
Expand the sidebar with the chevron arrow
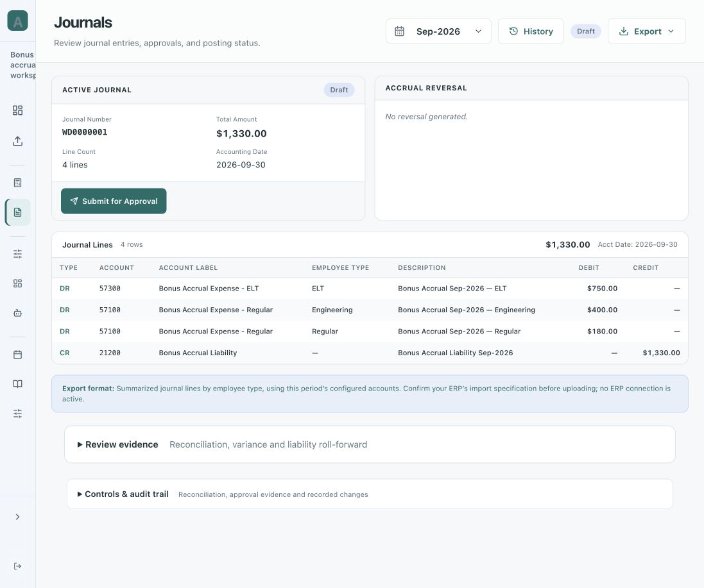coord(17,517)
